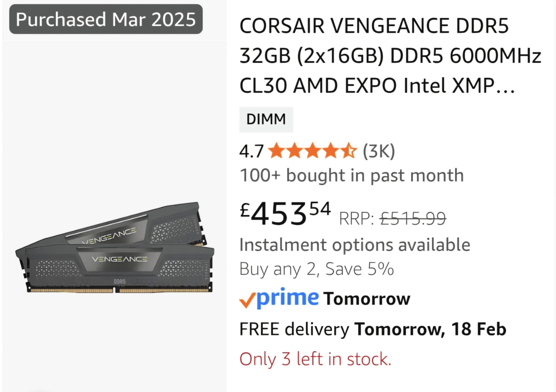Image resolution: width=556 pixels, height=392 pixels.
Task: Click the 100+ bought in past month text
Action: tap(352, 176)
